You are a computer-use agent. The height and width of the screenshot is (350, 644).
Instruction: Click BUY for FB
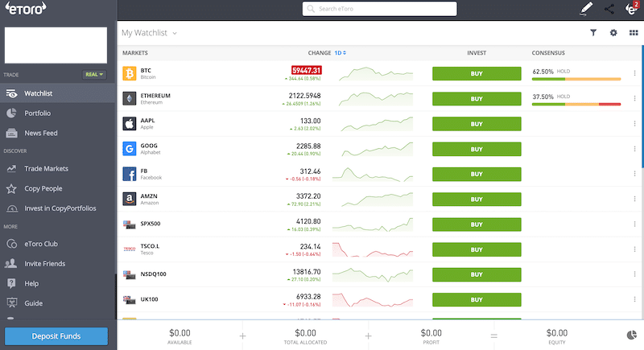click(477, 174)
